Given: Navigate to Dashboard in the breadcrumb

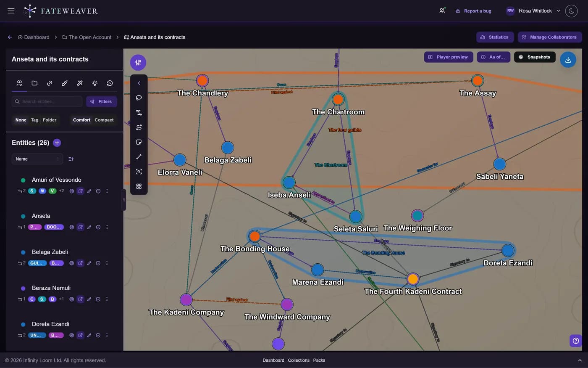Looking at the screenshot, I should tap(34, 37).
